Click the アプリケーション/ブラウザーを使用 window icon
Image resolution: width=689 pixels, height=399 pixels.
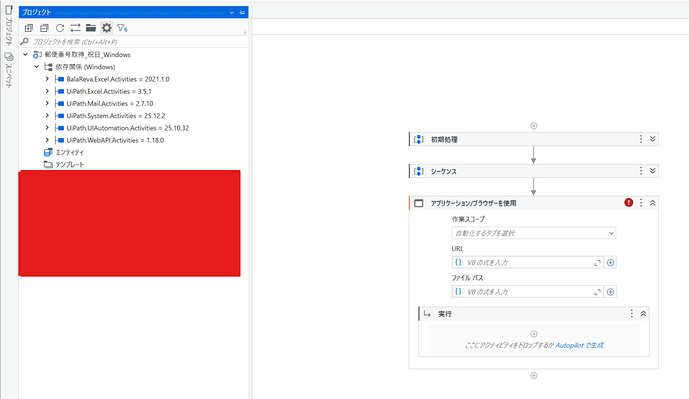click(x=419, y=203)
